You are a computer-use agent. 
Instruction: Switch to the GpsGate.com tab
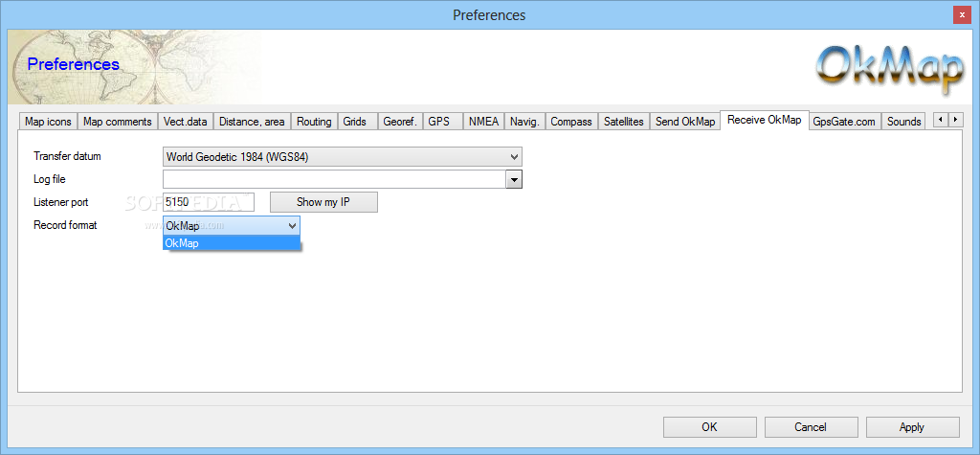(x=844, y=122)
